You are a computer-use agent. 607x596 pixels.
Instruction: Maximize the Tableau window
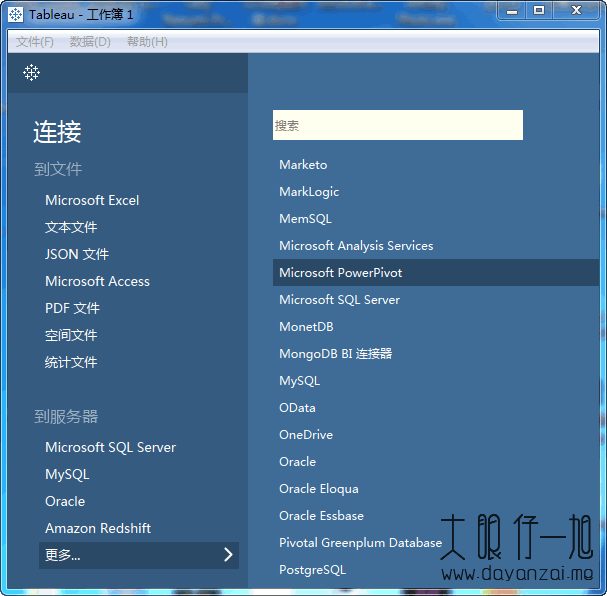point(539,11)
